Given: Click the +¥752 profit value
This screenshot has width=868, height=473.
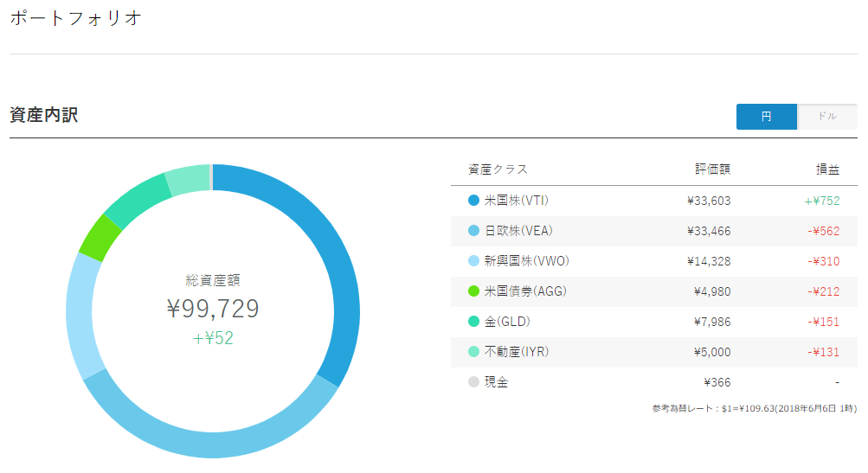Looking at the screenshot, I should (x=822, y=201).
